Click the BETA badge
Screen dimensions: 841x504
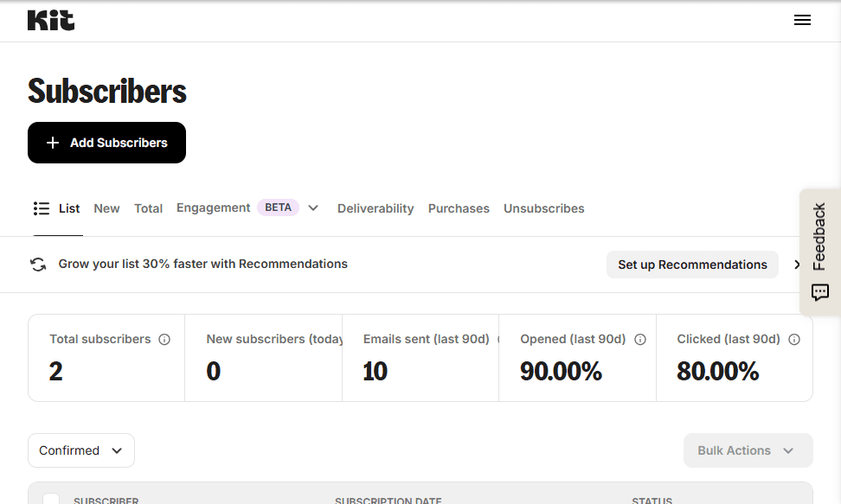point(278,207)
